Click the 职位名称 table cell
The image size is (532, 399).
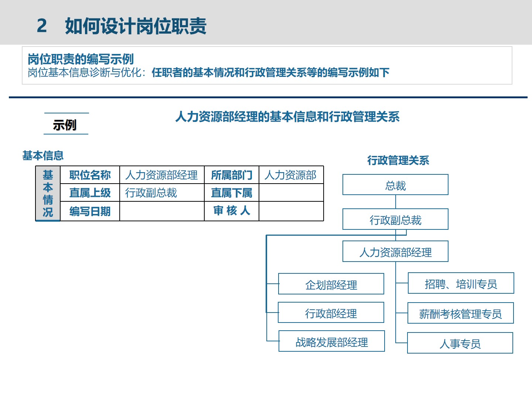90,175
